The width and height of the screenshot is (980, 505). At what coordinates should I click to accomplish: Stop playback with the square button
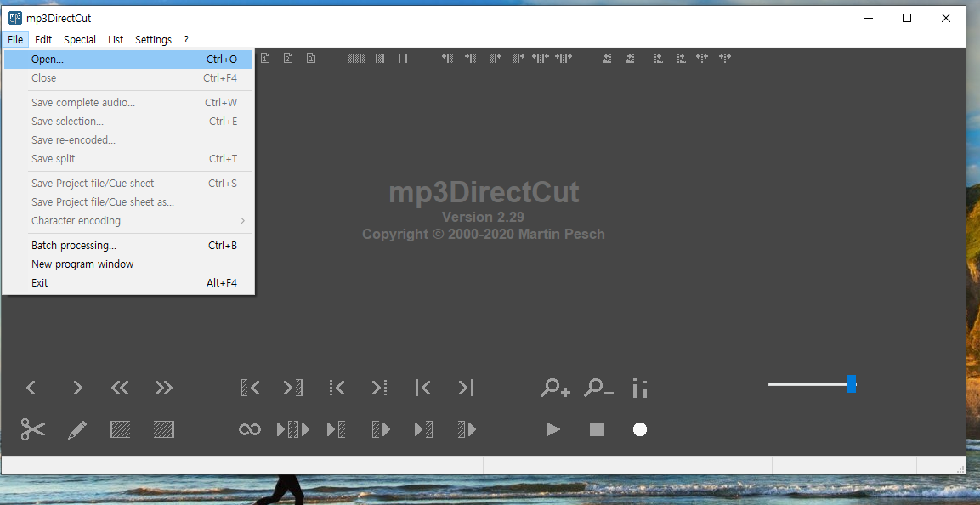[597, 429]
